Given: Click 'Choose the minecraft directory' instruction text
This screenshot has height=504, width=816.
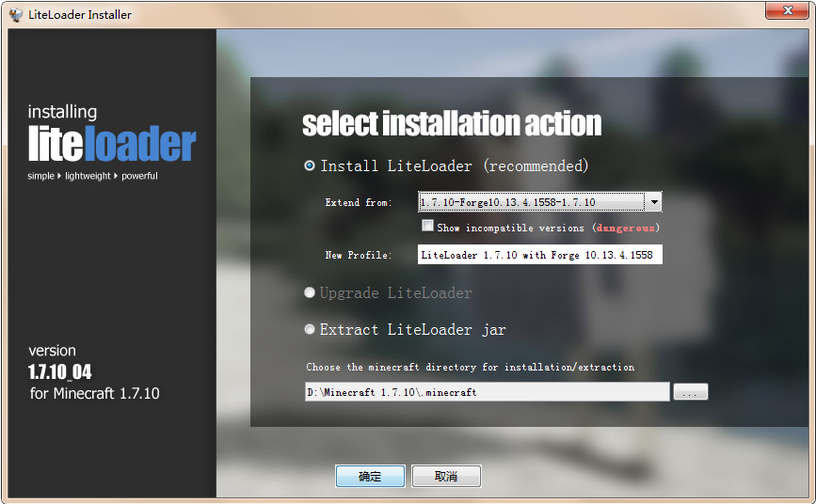Looking at the screenshot, I should tap(471, 368).
